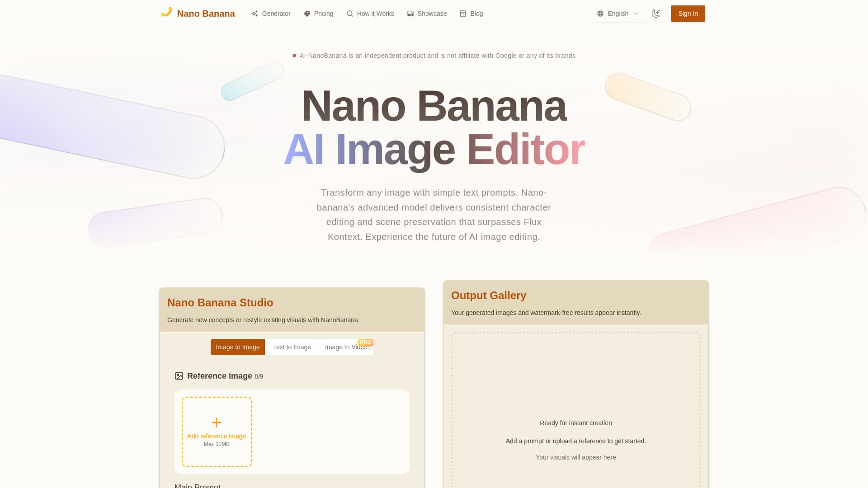Click the Add reference image upload area
The height and width of the screenshot is (488, 868).
coord(216,432)
